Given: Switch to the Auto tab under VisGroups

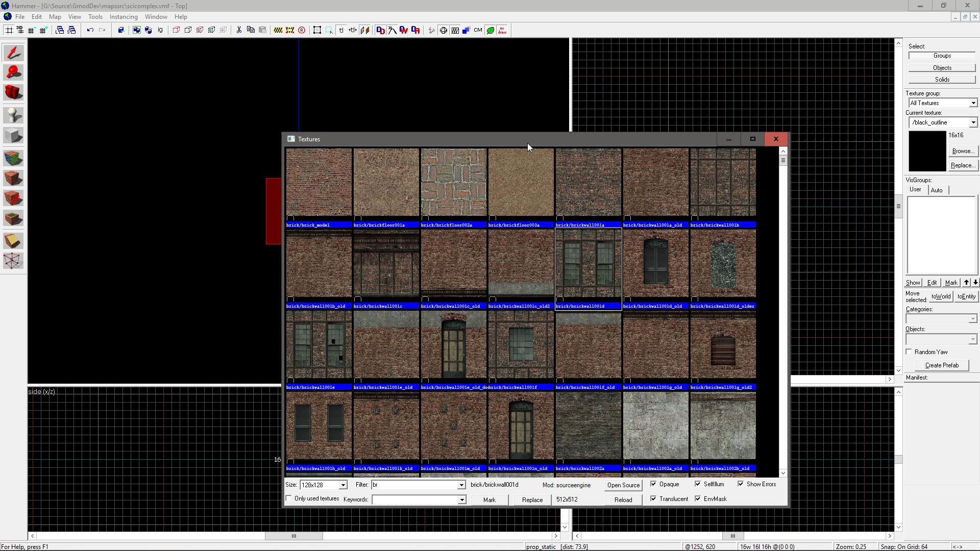Looking at the screenshot, I should (x=937, y=190).
